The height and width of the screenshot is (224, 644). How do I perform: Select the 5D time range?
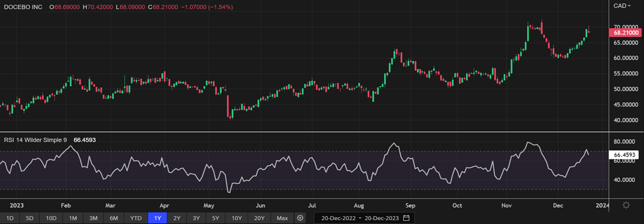(x=30, y=218)
